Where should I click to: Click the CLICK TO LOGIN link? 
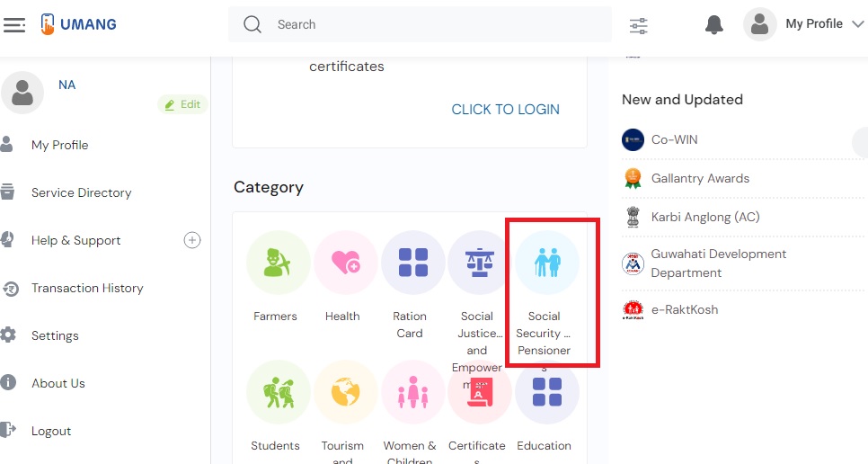505,110
